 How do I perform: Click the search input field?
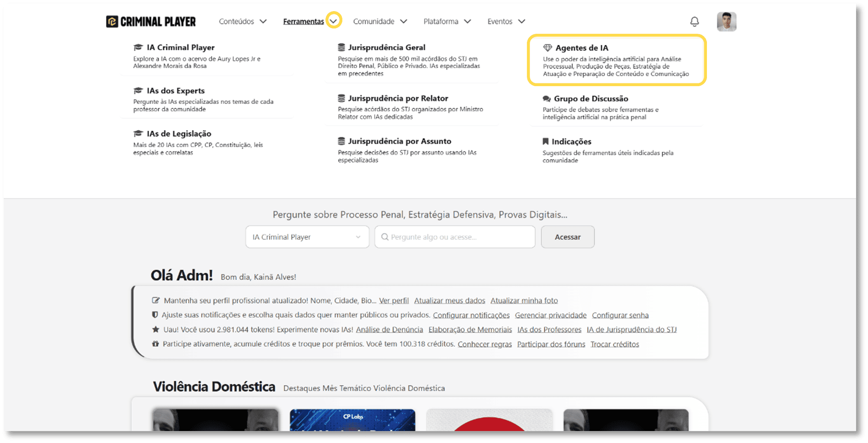pyautogui.click(x=454, y=237)
